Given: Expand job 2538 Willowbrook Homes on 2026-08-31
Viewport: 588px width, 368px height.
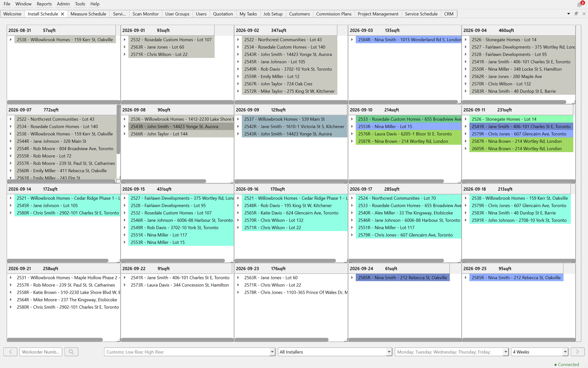Looking at the screenshot, I should (11, 40).
